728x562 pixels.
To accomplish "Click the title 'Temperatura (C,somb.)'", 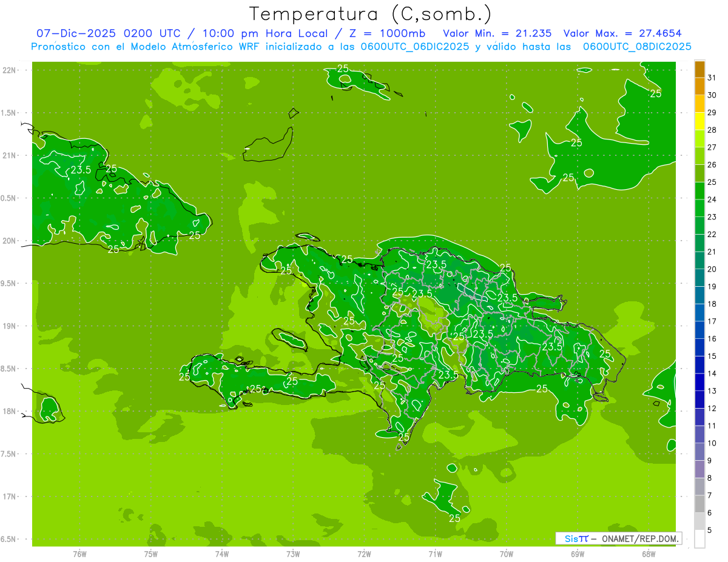I will click(x=371, y=14).
